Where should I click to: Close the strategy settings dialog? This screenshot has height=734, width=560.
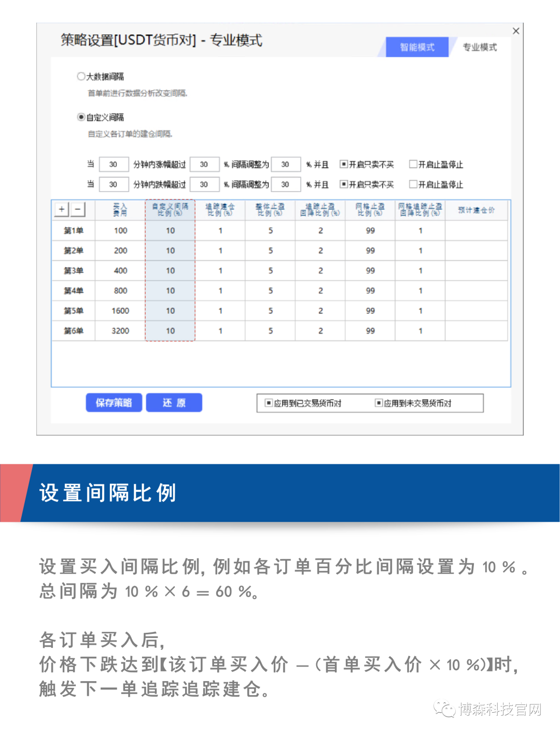pyautogui.click(x=516, y=31)
